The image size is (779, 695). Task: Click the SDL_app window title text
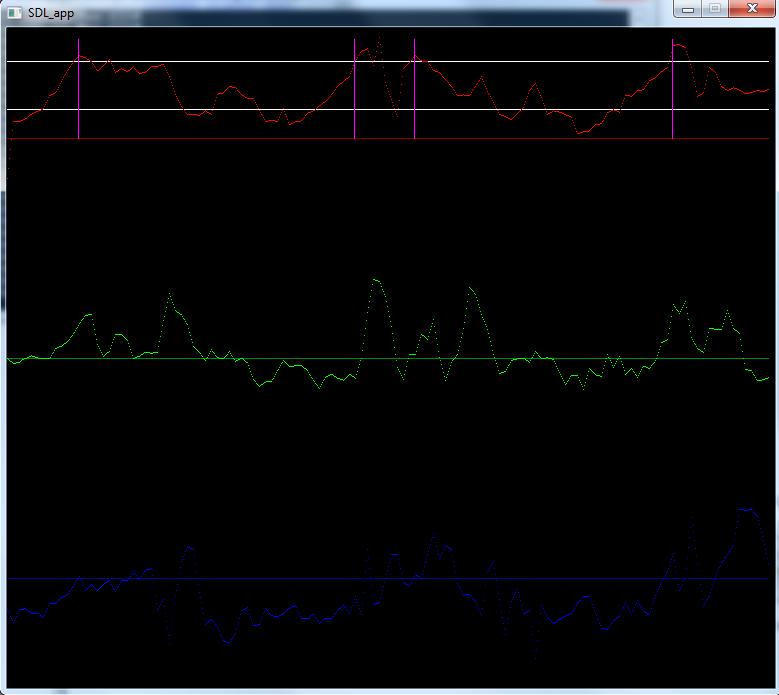point(51,13)
